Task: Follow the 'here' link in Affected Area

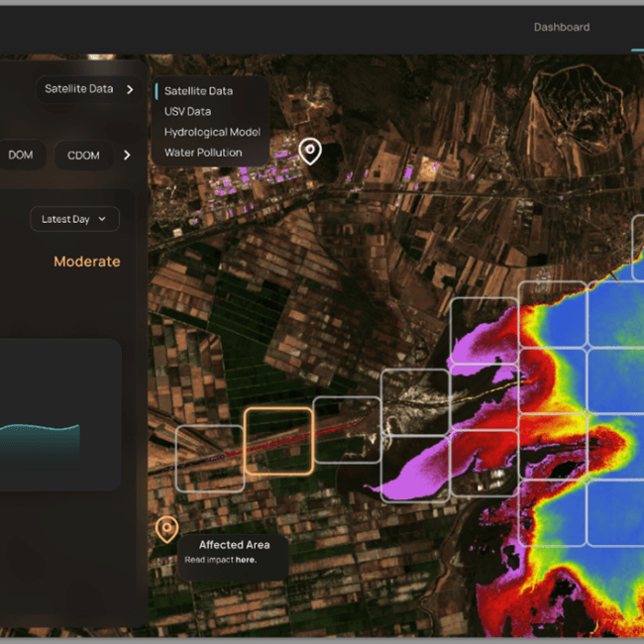Action: click(246, 560)
